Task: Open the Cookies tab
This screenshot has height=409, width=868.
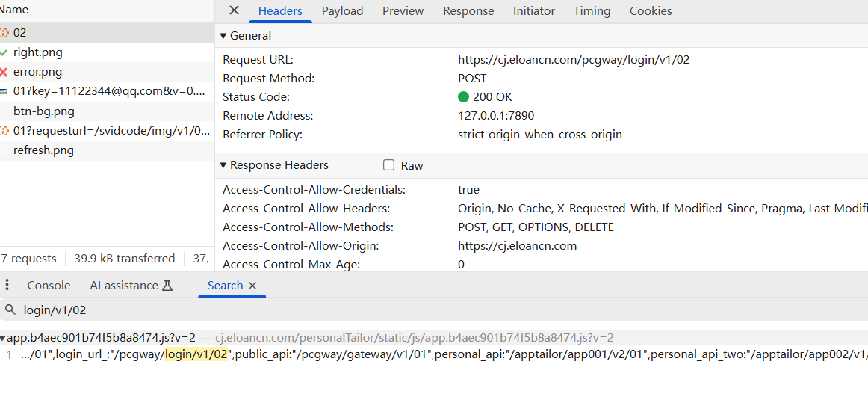Action: [651, 11]
